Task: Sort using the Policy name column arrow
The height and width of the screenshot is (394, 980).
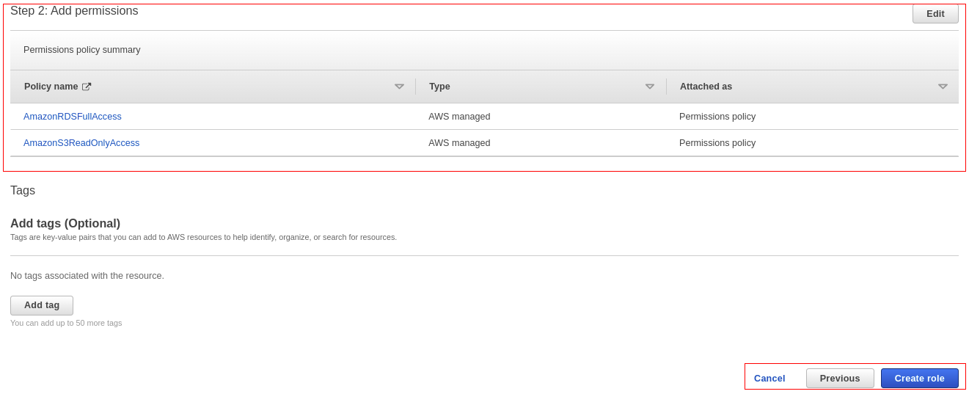Action: pyautogui.click(x=399, y=87)
